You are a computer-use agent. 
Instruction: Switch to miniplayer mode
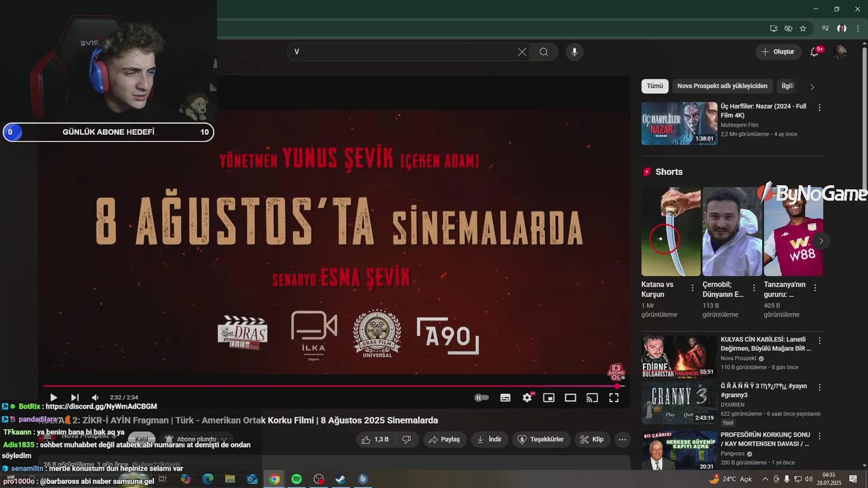point(549,398)
